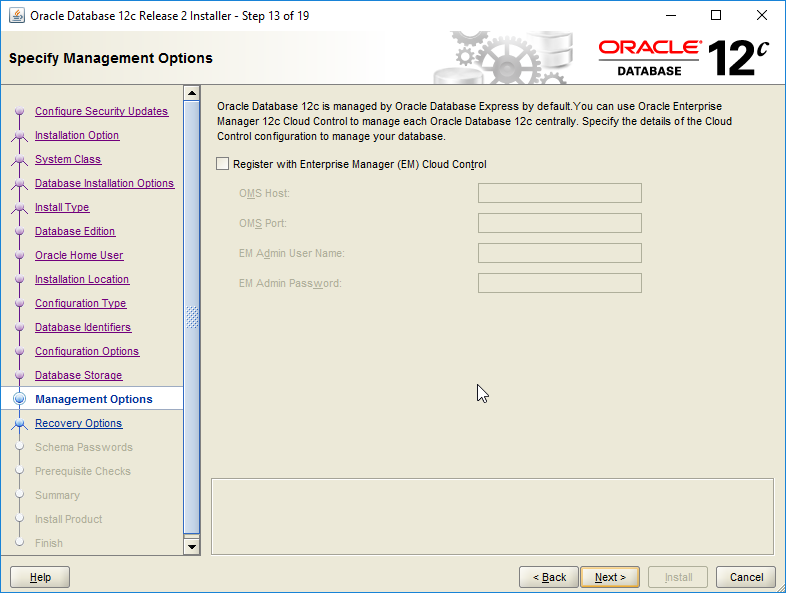The width and height of the screenshot is (786, 593).
Task: Maximize the installer window
Action: tap(716, 16)
